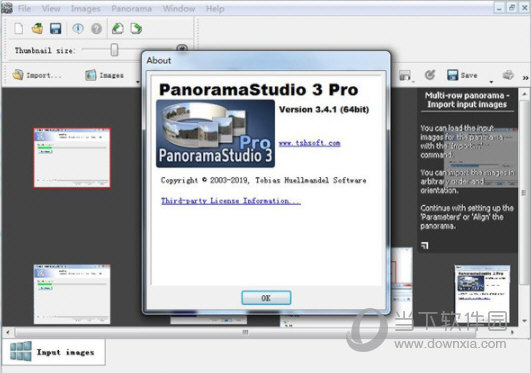
Task: Expand the toolbar overflow chevron
Action: [x=525, y=78]
